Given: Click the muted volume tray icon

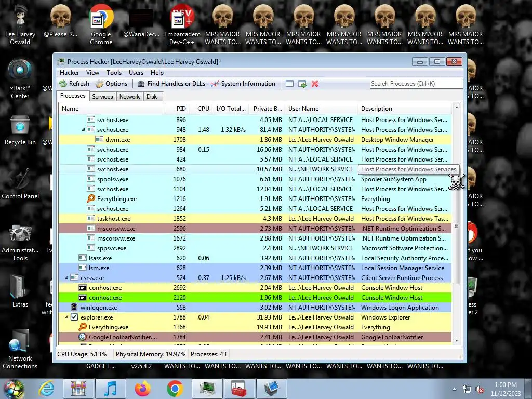Looking at the screenshot, I should [480, 390].
